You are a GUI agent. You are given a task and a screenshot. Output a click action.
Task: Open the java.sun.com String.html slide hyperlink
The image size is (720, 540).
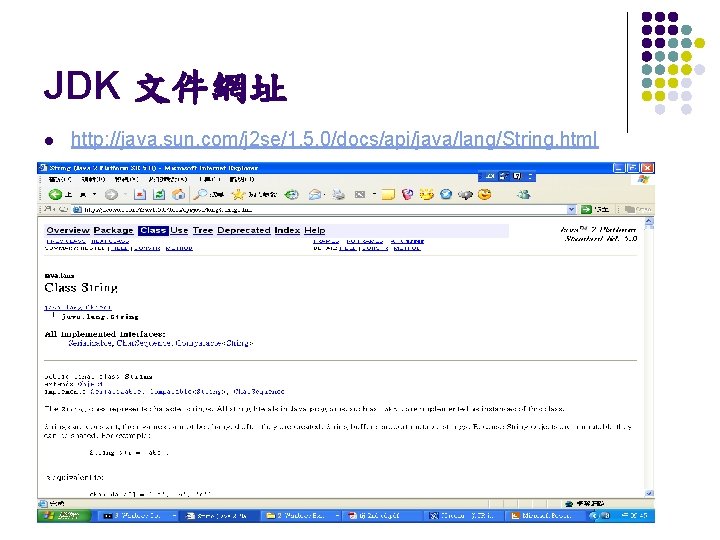pos(335,139)
